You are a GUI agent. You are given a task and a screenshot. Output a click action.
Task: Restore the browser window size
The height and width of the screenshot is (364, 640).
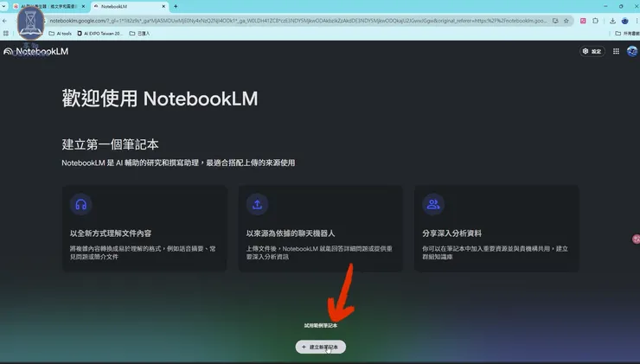point(621,7)
